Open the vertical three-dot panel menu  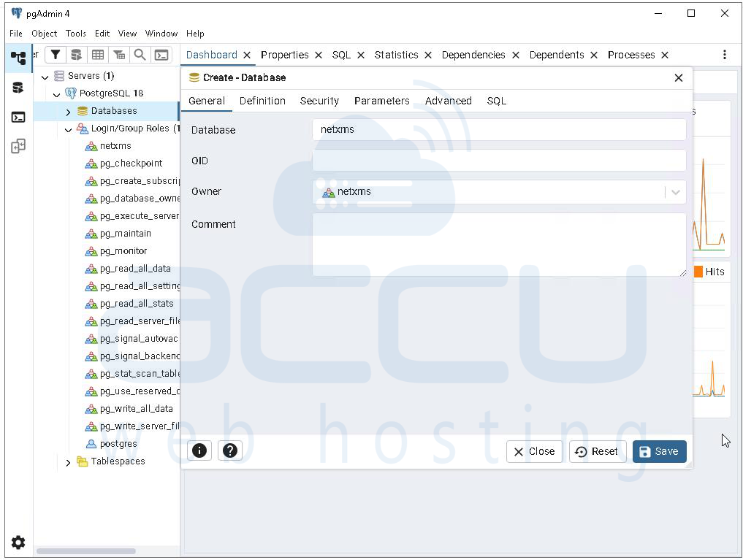[x=725, y=55]
